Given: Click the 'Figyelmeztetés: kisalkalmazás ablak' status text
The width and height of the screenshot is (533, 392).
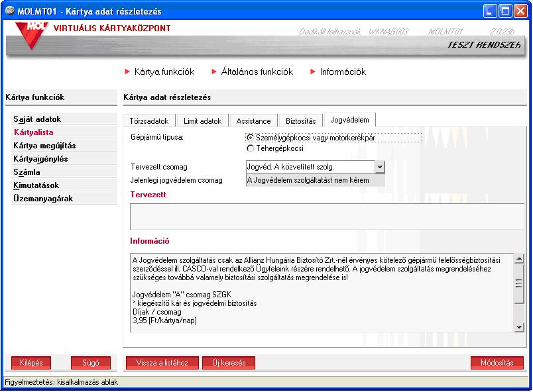Looking at the screenshot, I should [62, 382].
